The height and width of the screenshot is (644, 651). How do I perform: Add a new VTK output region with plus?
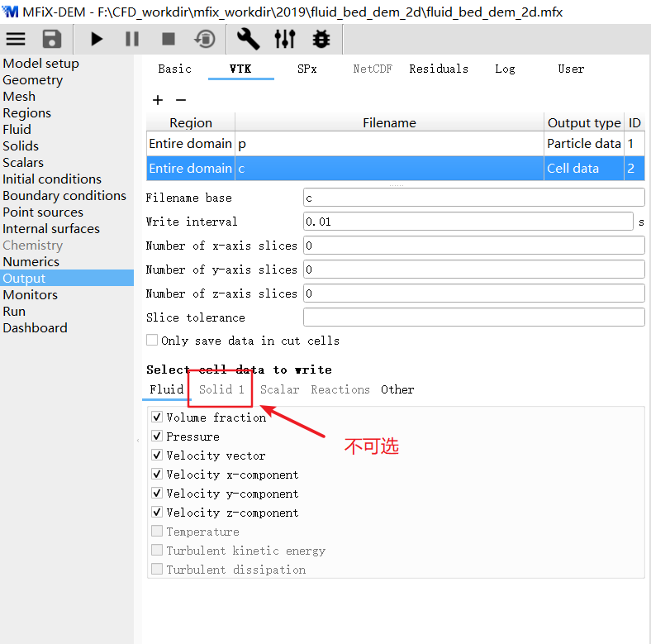(158, 100)
